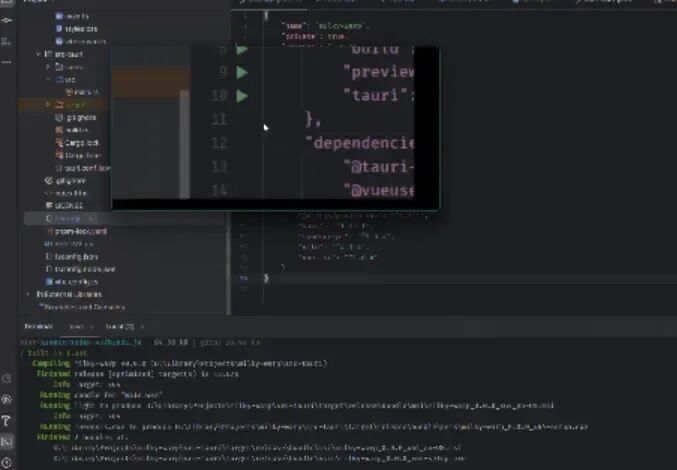Click the "dependencies" key on line 12
This screenshot has width=677, height=470.
click(x=361, y=143)
